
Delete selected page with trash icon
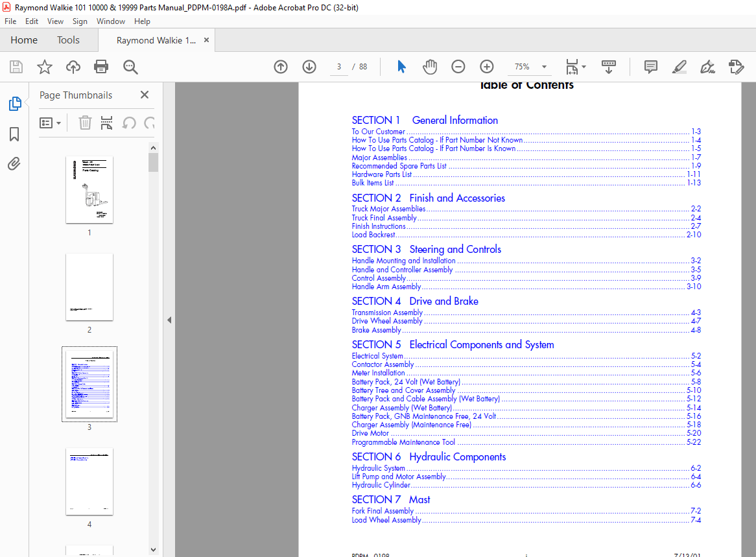tap(85, 123)
